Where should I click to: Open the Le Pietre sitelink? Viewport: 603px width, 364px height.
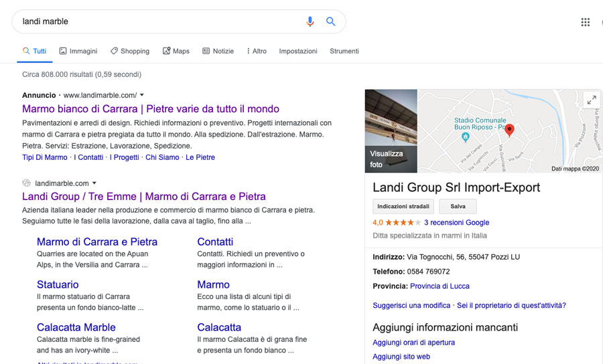tap(200, 157)
